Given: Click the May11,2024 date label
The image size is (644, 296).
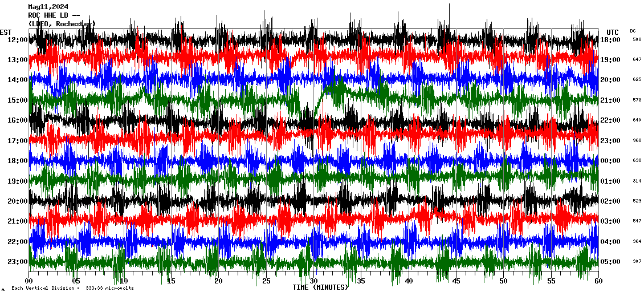Looking at the screenshot, I should (50, 7).
